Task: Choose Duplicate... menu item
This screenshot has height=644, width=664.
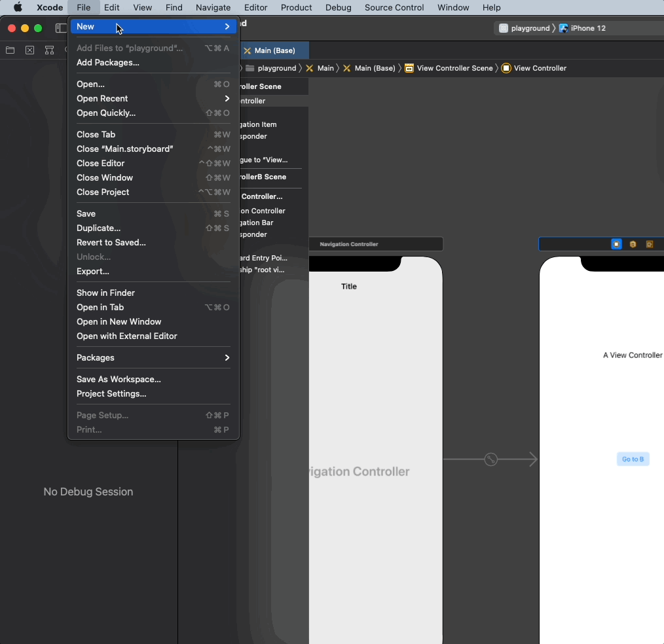Action: (153, 228)
